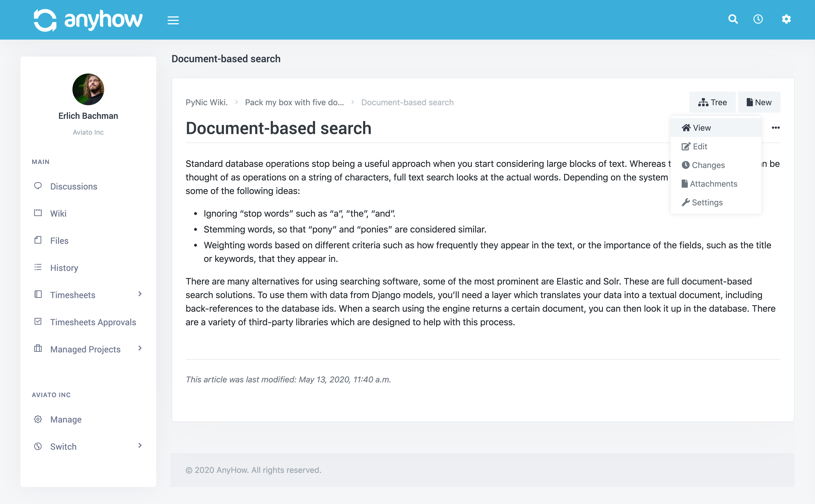Open Attachments from the article menu
Image resolution: width=815 pixels, height=504 pixels.
[714, 184]
